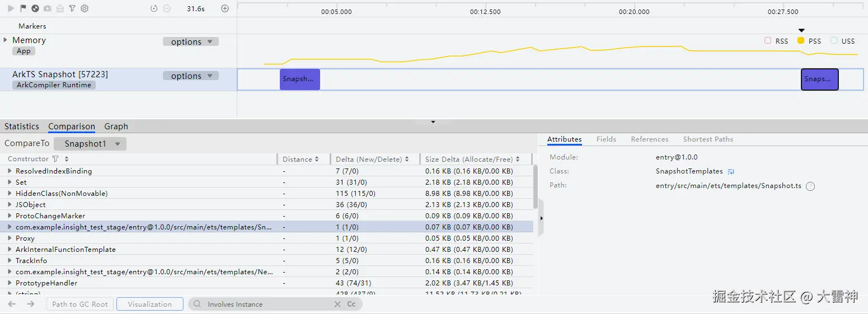This screenshot has height=314, width=868.
Task: Open the Attributes tab
Action: click(x=564, y=139)
